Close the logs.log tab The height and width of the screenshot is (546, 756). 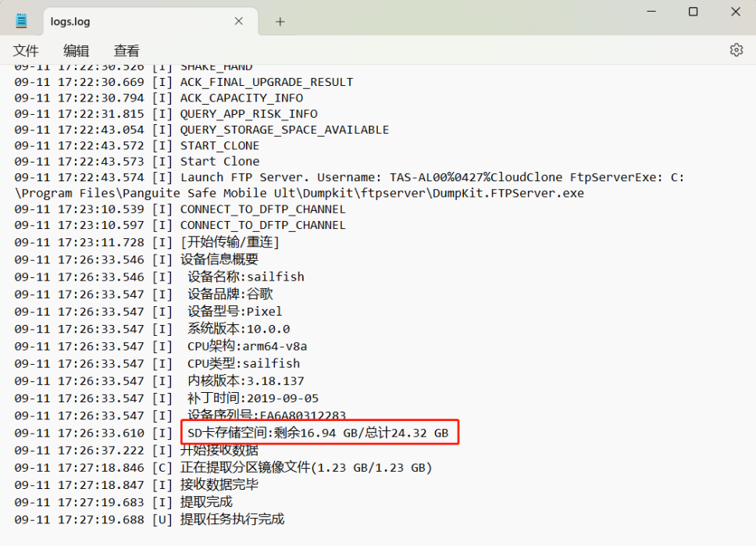(238, 21)
